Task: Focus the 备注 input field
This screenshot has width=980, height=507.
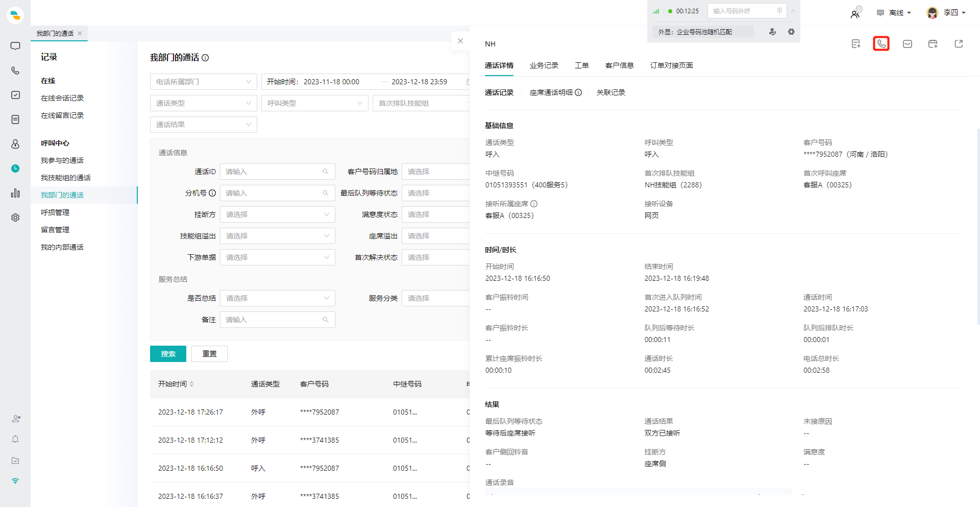Action: [x=278, y=320]
